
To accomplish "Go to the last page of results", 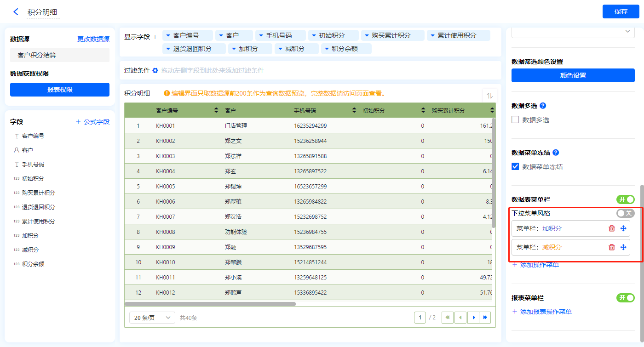I will [x=485, y=318].
